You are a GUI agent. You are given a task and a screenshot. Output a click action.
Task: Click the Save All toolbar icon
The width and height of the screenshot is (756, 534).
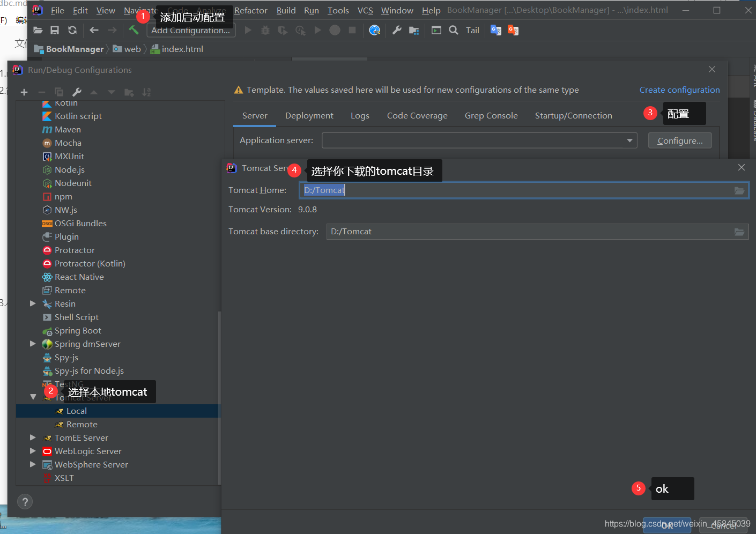(55, 31)
